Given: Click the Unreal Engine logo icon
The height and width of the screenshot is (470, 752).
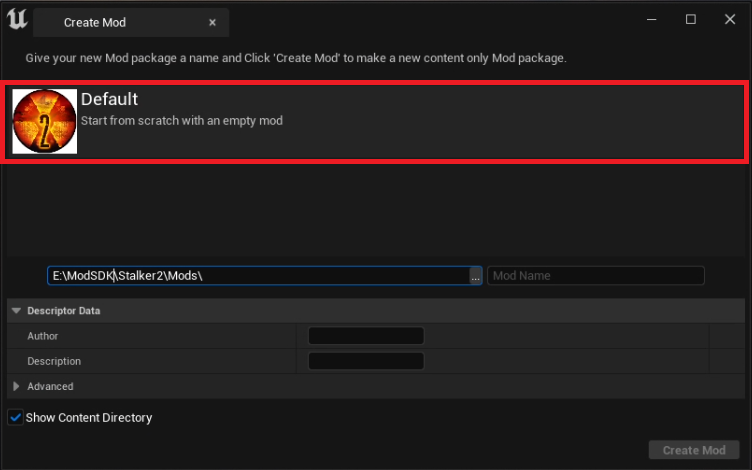Looking at the screenshot, I should [17, 20].
